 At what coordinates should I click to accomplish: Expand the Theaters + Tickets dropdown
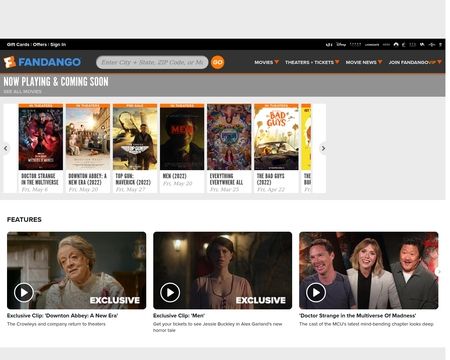click(x=312, y=62)
